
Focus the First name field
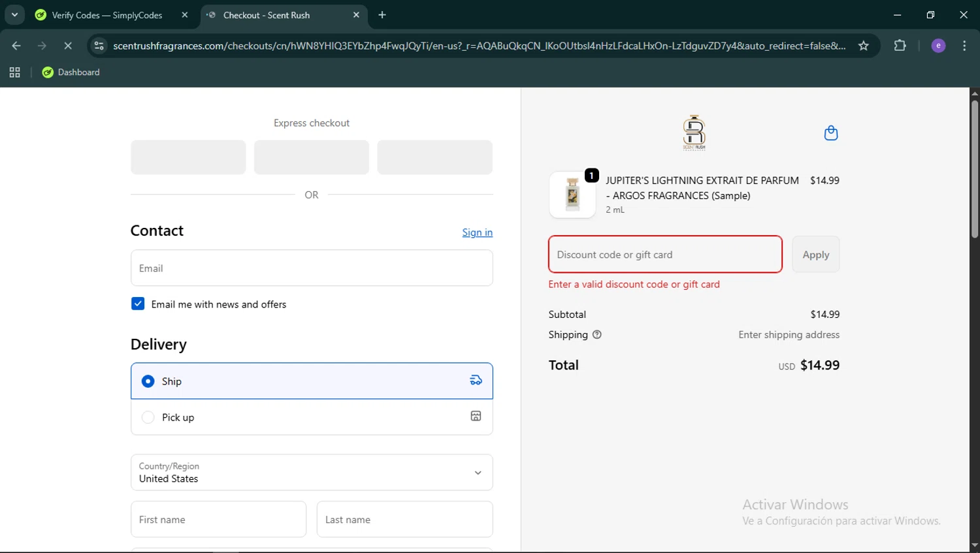click(x=218, y=519)
